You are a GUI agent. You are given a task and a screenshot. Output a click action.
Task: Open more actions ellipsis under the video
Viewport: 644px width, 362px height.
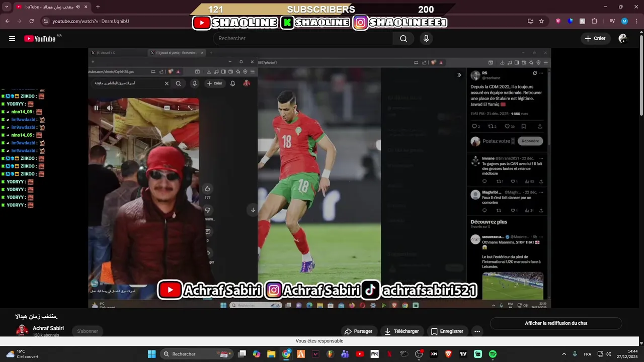(477, 331)
